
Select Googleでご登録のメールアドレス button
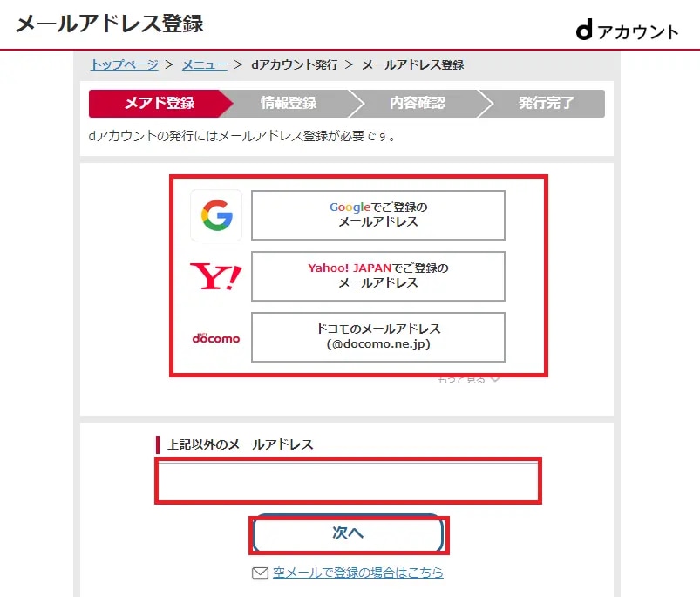tap(378, 215)
